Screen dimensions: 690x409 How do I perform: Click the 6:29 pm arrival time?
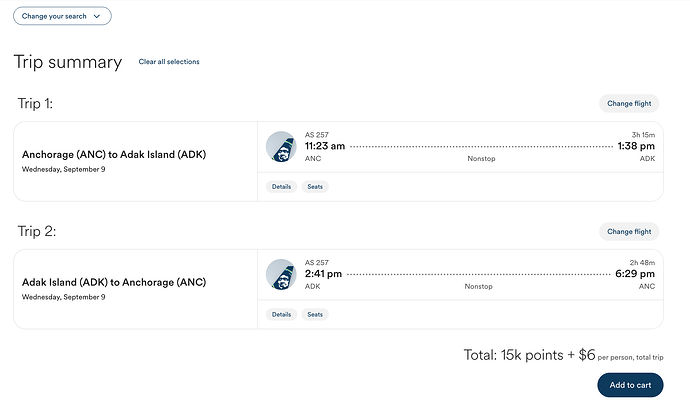tap(635, 274)
